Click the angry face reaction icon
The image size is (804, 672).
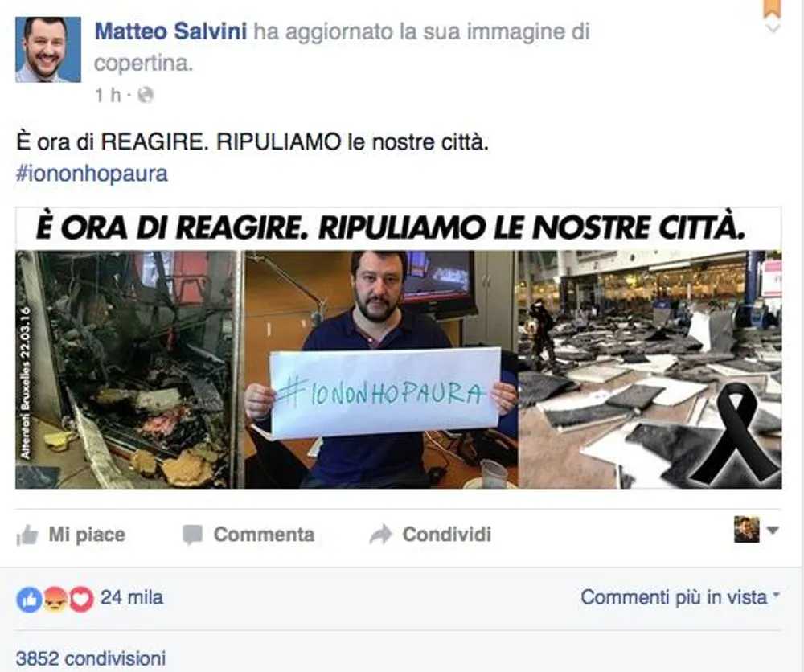click(x=55, y=599)
